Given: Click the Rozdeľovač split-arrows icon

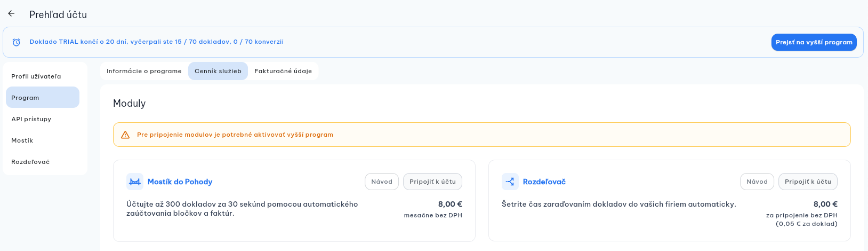Looking at the screenshot, I should pyautogui.click(x=510, y=182).
